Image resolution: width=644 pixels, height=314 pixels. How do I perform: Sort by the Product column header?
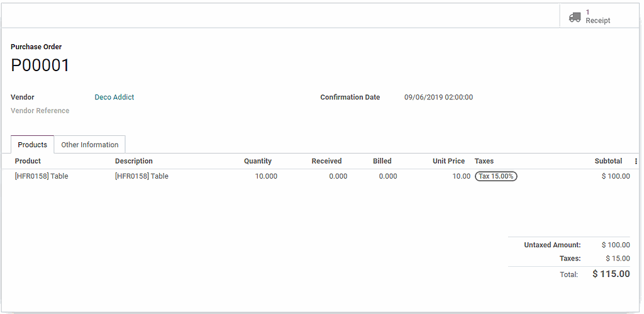28,161
